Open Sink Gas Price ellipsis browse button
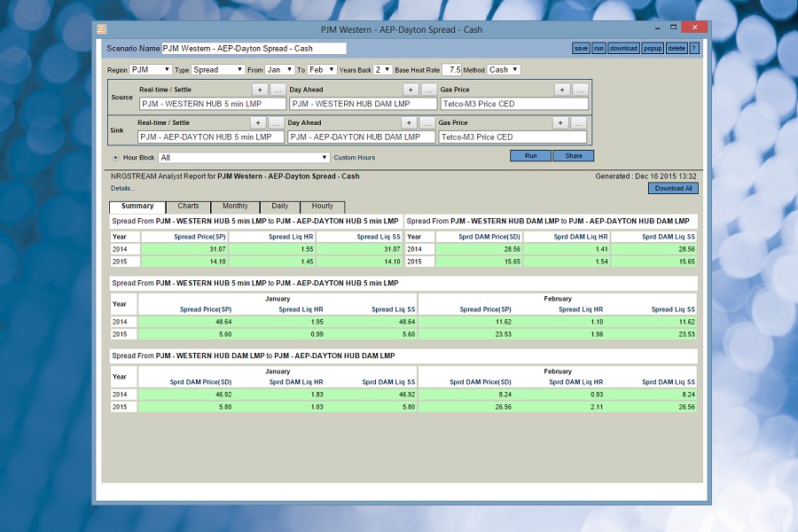The image size is (798, 532). click(x=578, y=122)
